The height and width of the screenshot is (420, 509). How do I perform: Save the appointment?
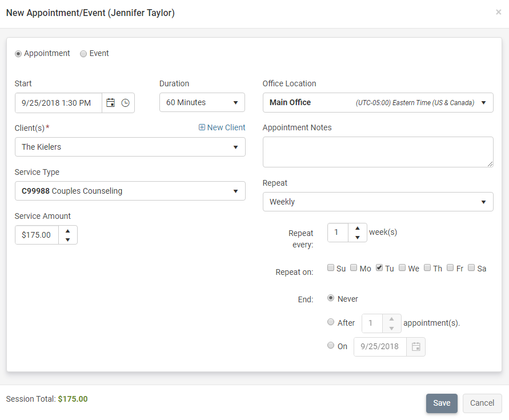tap(442, 403)
